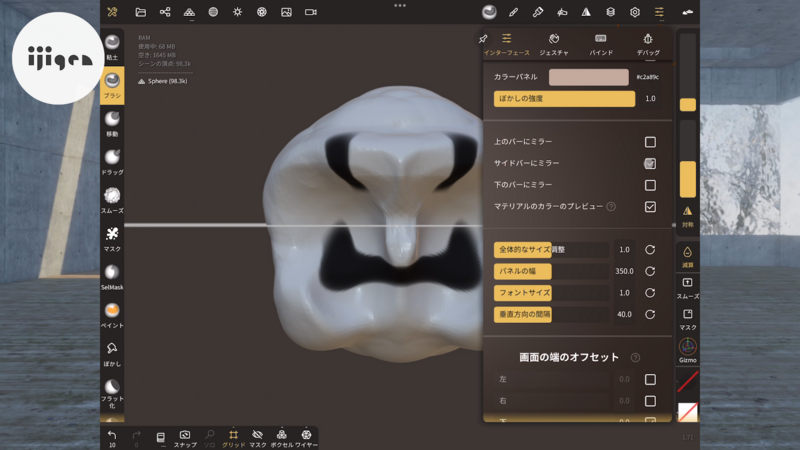Switch to the デバッグ tab

pyautogui.click(x=648, y=44)
